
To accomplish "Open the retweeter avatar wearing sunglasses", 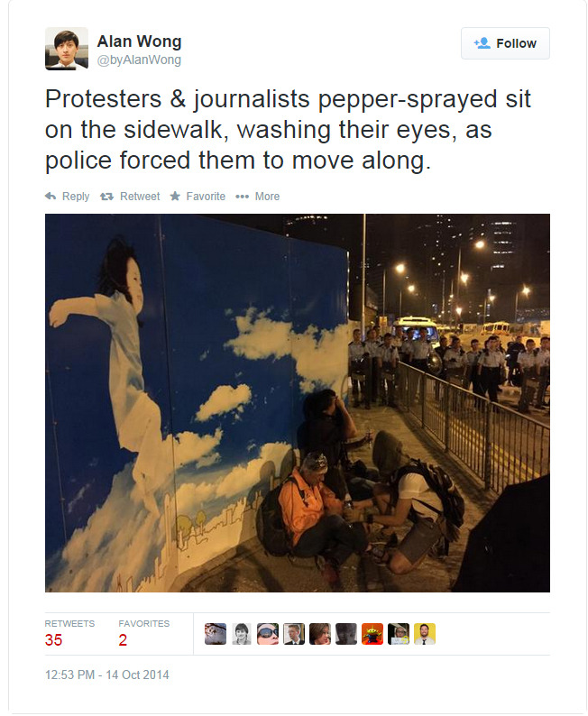I will point(268,634).
